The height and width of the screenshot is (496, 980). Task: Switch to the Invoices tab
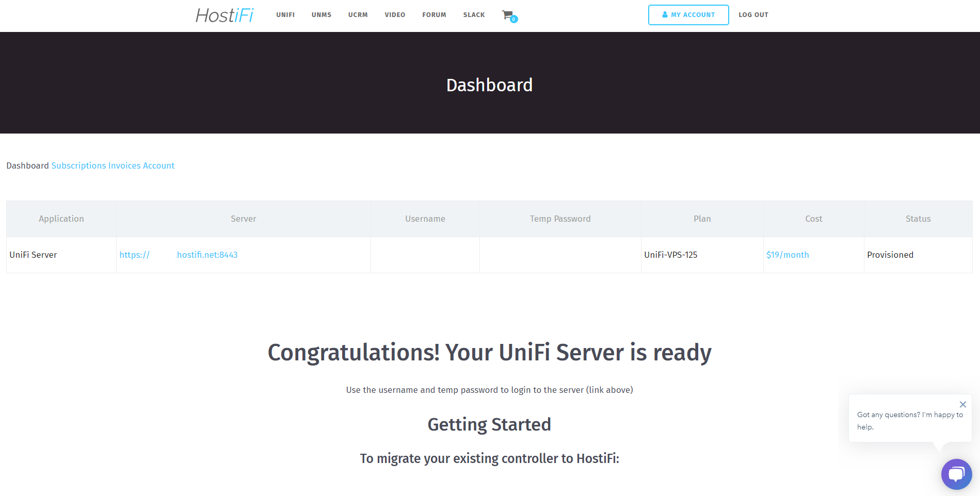tap(124, 166)
